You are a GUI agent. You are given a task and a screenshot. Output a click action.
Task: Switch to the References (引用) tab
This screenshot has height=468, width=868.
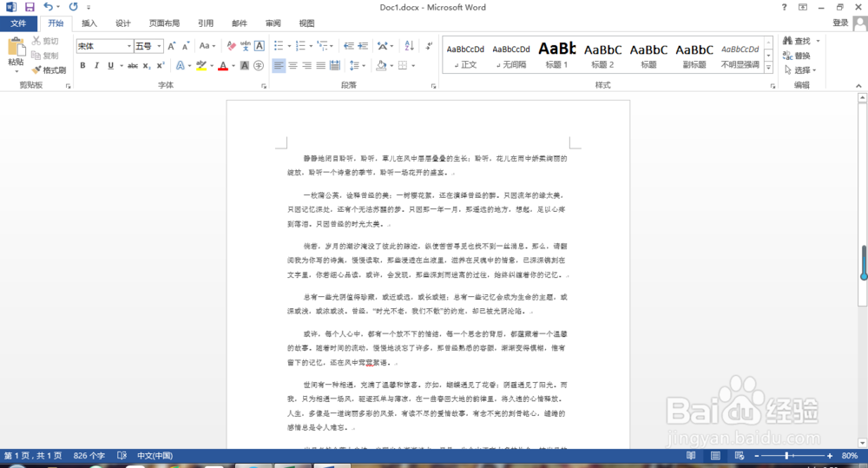tap(206, 23)
